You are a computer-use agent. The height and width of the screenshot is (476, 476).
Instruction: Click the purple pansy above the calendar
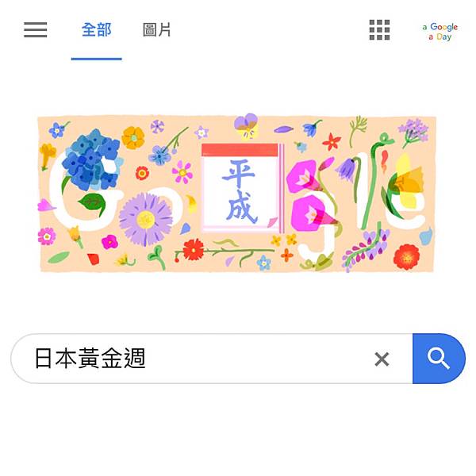coord(246,125)
